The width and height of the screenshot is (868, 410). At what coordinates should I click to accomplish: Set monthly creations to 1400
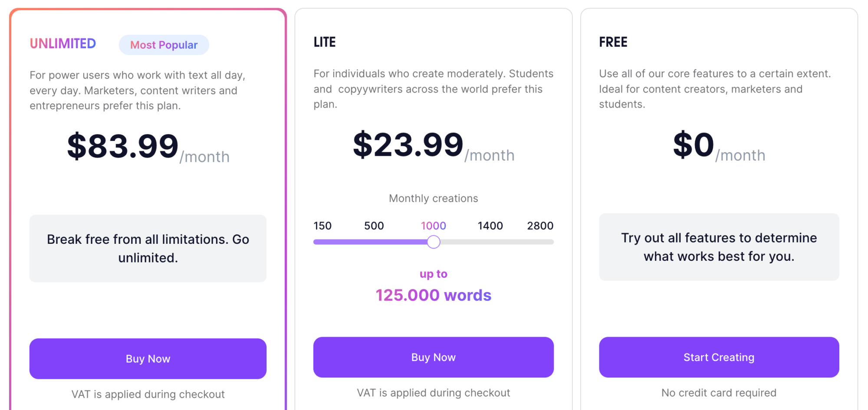[490, 226]
